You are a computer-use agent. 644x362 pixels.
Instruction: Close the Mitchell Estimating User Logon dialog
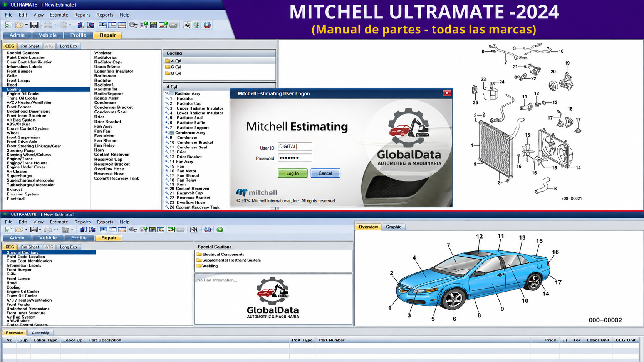click(447, 93)
